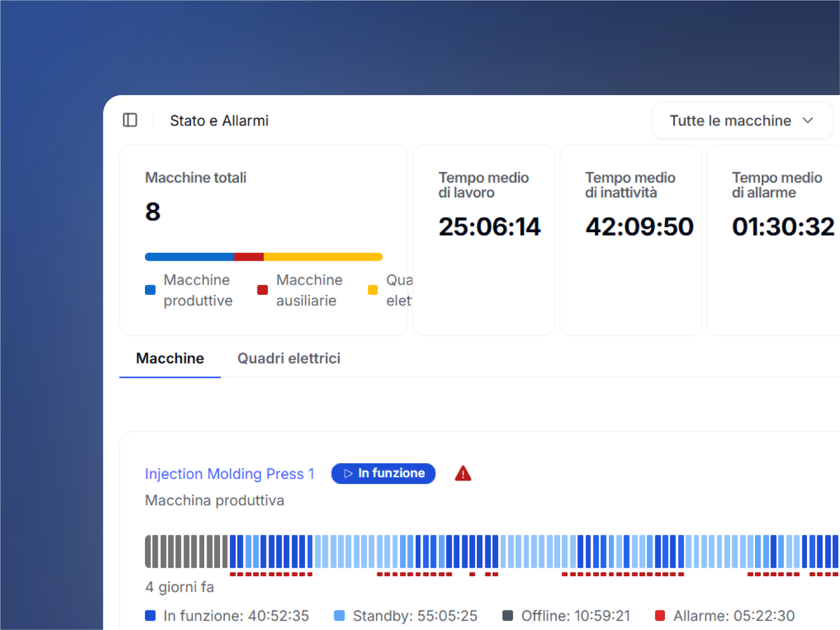Click the red Macchine ausiliarie legend swatch
This screenshot has height=630, width=840.
[262, 290]
